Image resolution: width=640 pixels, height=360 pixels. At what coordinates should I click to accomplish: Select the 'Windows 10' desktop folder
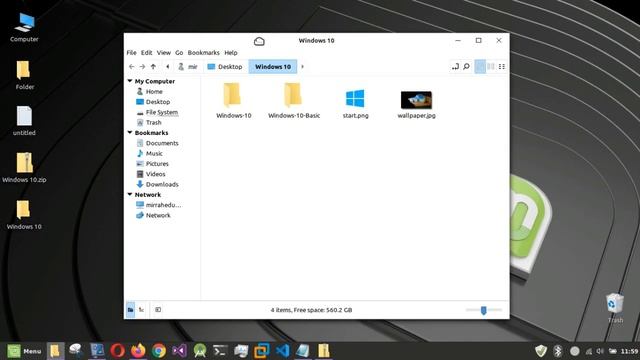[24, 215]
